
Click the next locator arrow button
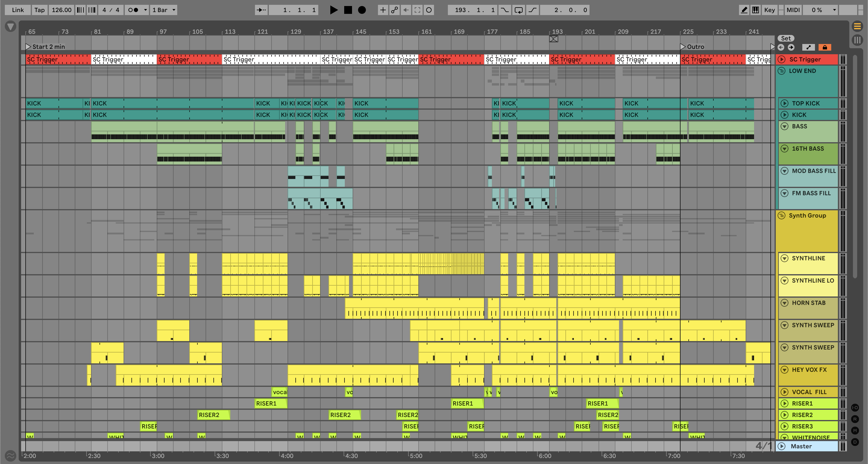pyautogui.click(x=791, y=47)
